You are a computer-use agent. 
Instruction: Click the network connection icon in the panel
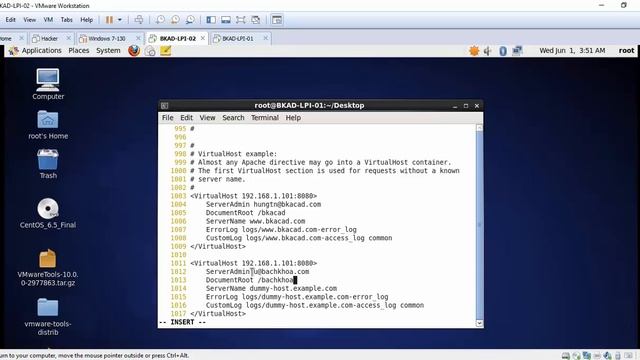pos(517,51)
